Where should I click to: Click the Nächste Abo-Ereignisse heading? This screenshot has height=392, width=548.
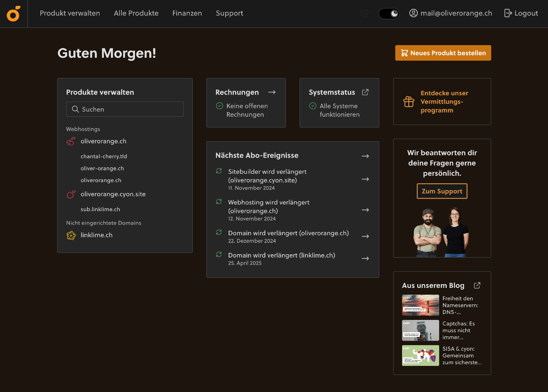click(257, 156)
